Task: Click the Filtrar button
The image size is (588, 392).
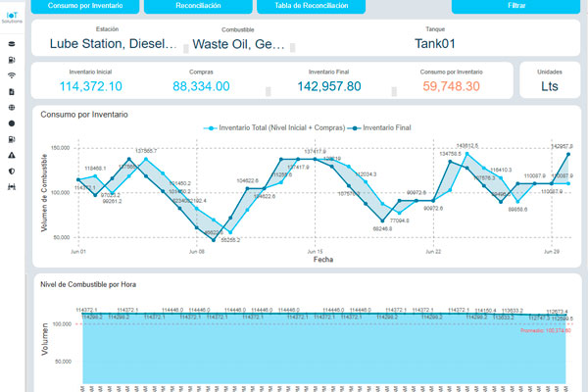Action: (514, 6)
